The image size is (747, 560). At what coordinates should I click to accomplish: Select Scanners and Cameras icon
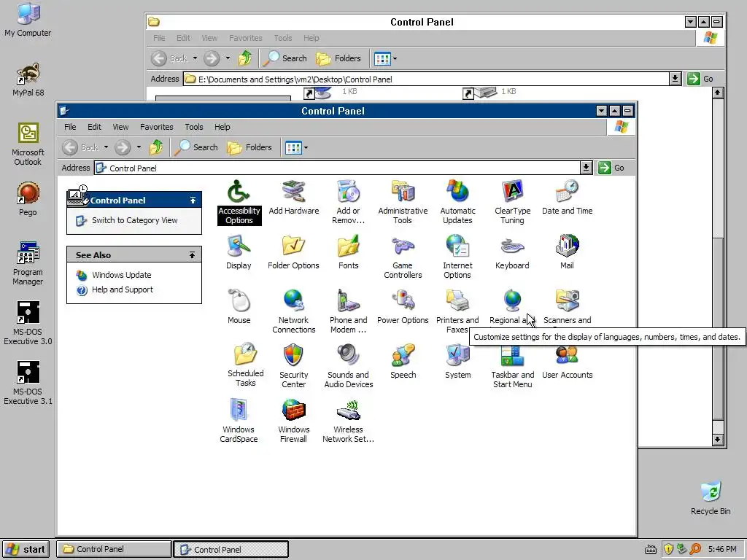coord(567,307)
